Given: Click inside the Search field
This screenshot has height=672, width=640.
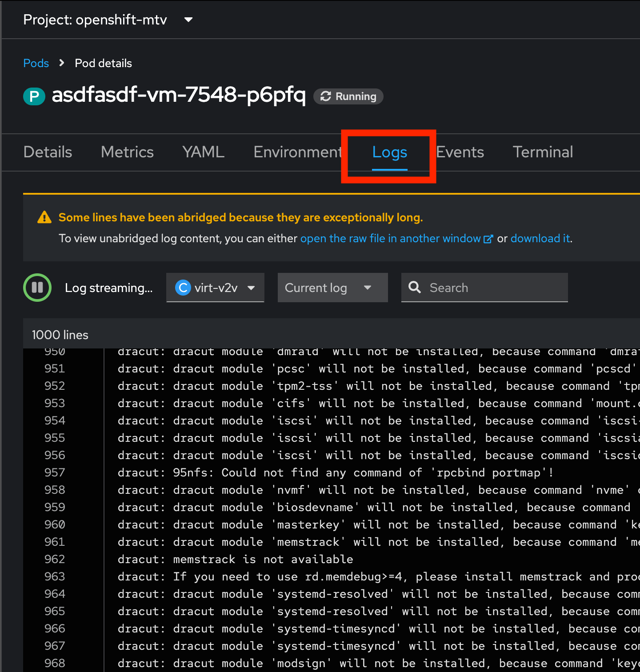Looking at the screenshot, I should (x=484, y=288).
